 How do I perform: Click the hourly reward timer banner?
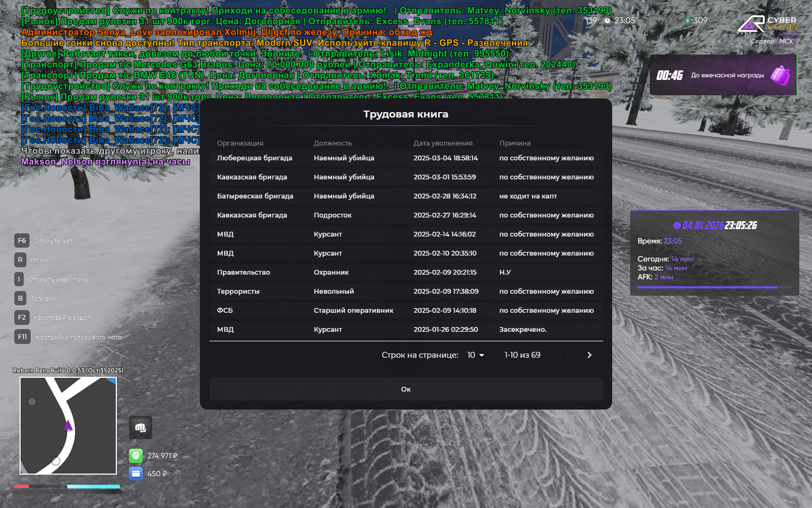tap(723, 75)
